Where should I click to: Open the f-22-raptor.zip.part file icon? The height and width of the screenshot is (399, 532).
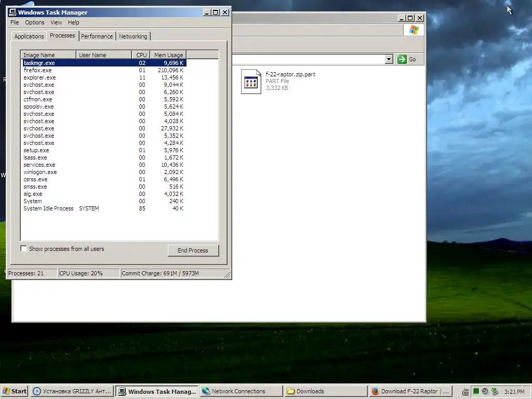pyautogui.click(x=251, y=82)
